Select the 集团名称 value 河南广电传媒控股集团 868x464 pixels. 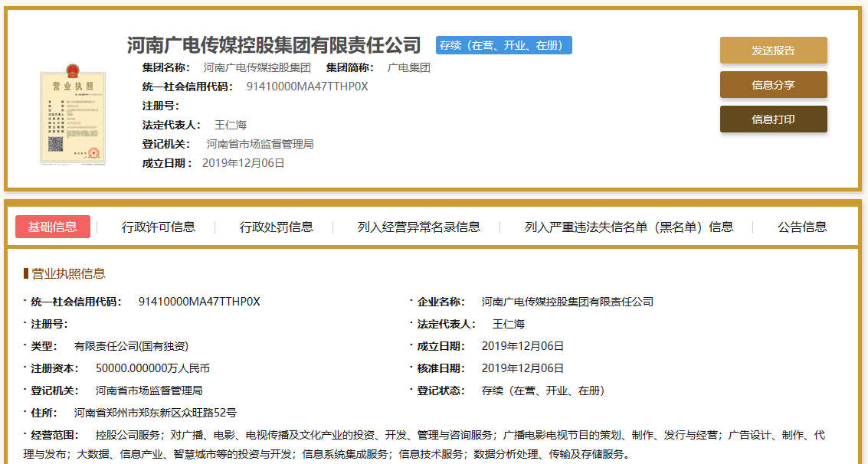pyautogui.click(x=257, y=68)
